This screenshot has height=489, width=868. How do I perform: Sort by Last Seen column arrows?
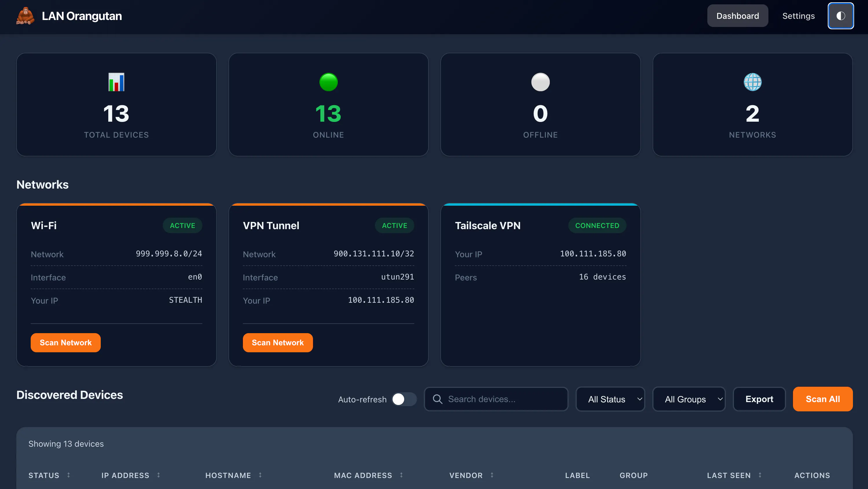[x=760, y=475]
